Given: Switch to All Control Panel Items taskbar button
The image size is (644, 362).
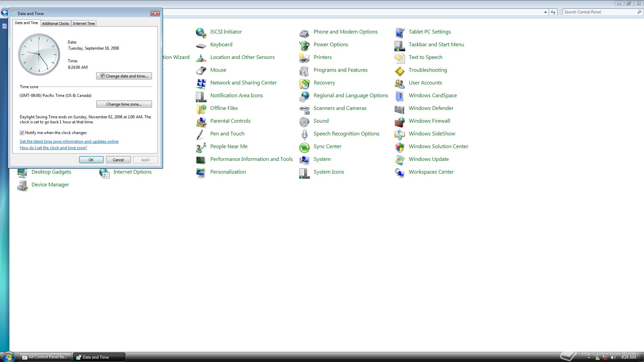Looking at the screenshot, I should point(46,357).
